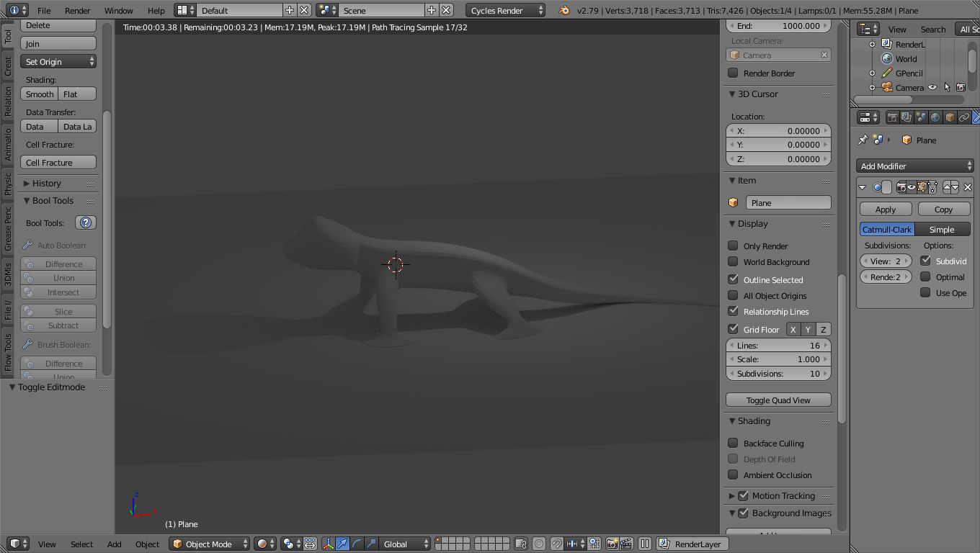The height and width of the screenshot is (553, 980).
Task: Enable World Background checkbox
Action: coord(733,261)
